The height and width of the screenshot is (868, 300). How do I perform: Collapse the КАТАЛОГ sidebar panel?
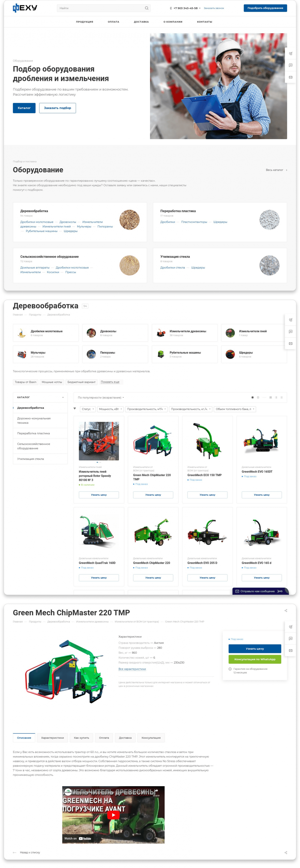tap(63, 397)
